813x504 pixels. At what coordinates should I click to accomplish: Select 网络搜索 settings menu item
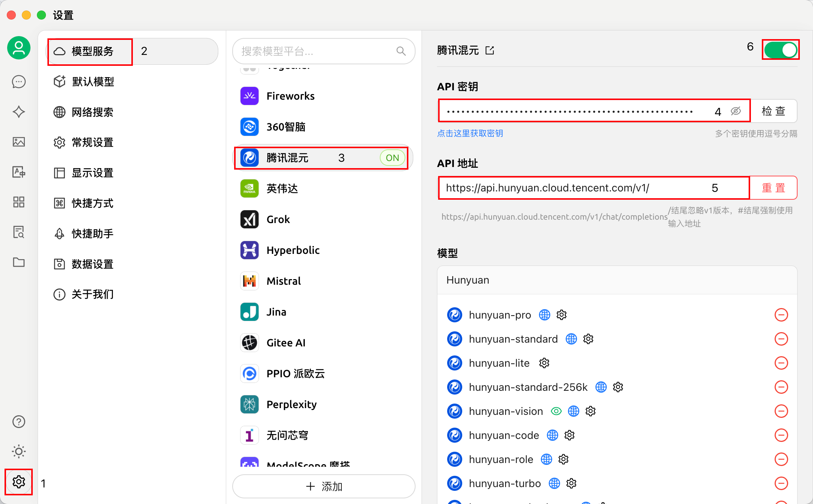point(132,112)
